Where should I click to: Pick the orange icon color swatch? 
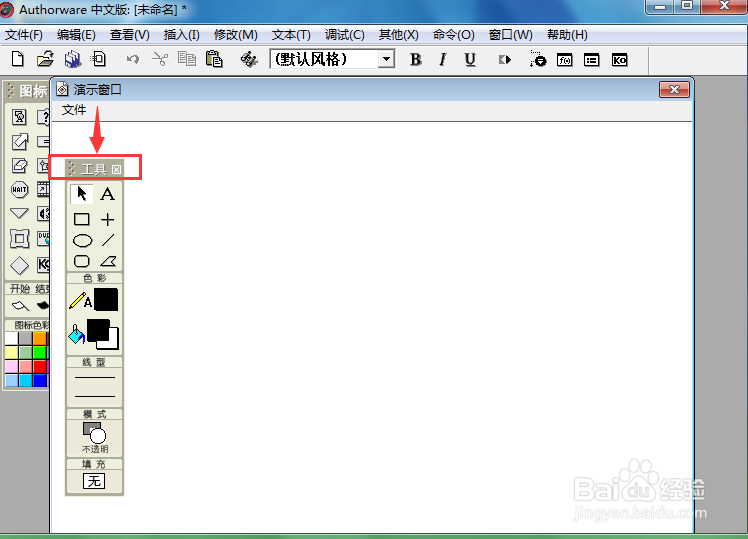click(x=40, y=338)
